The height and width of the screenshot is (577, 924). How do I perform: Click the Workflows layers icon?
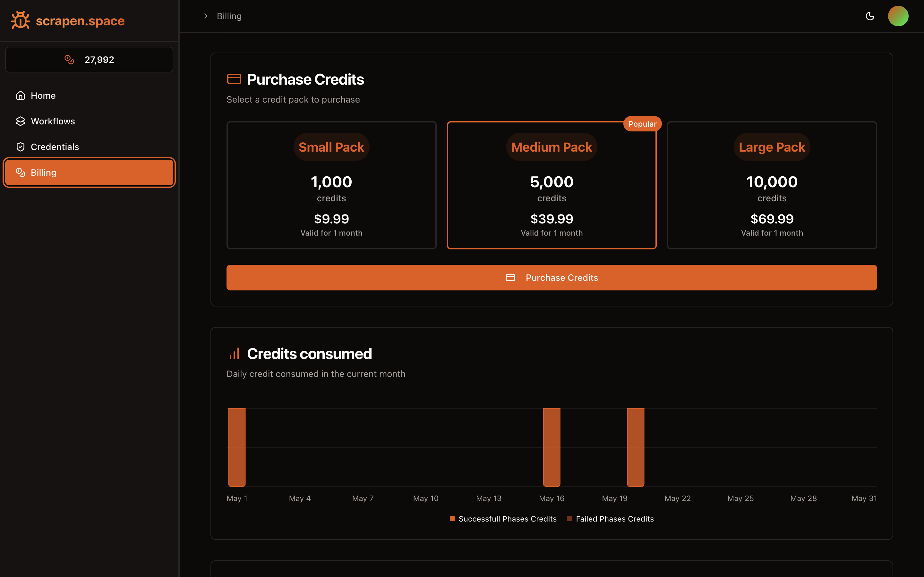point(21,121)
